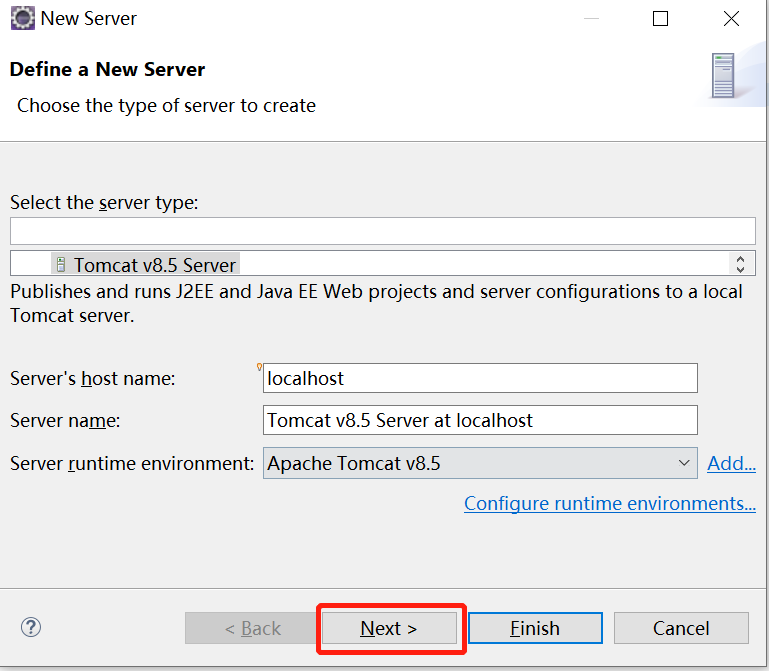
Task: Close the New Server dialog
Action: (x=731, y=19)
